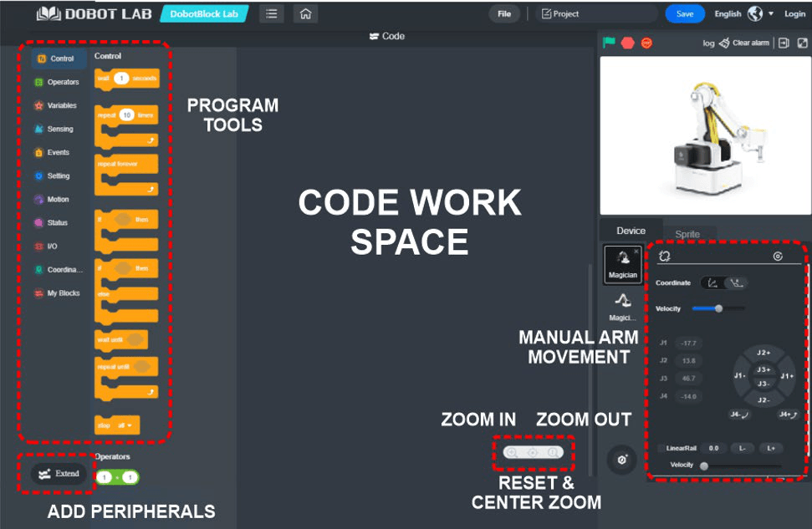Open the list menu icon beside DobotBlock Lab

click(271, 14)
